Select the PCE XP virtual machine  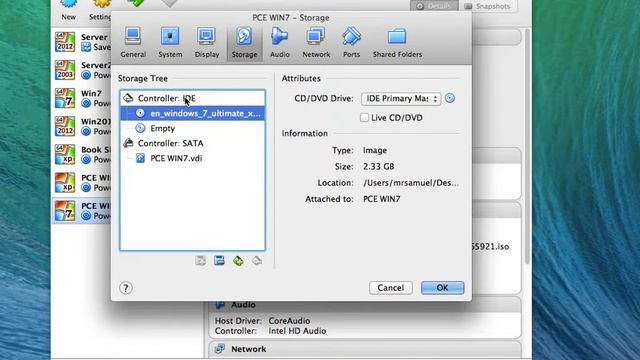(82, 183)
